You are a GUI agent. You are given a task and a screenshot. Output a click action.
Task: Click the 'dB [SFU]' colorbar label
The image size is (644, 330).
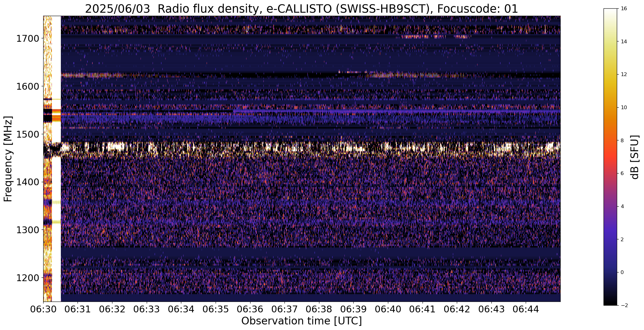click(635, 157)
